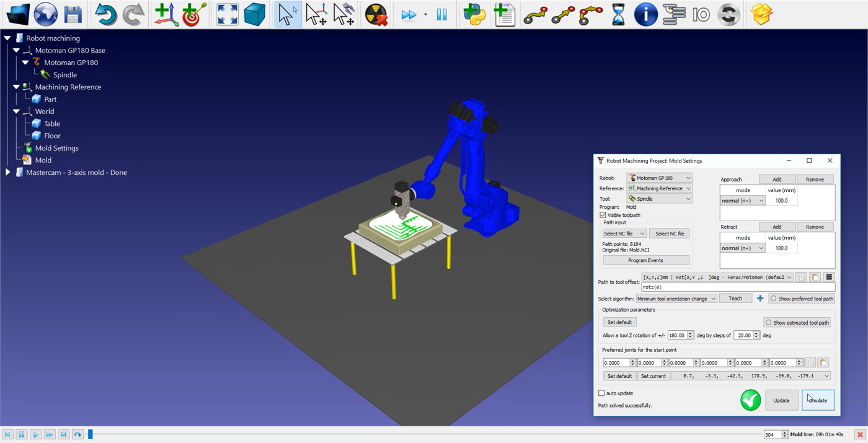The width and height of the screenshot is (868, 443).
Task: Click the IO toolbar icon
Action: (701, 14)
